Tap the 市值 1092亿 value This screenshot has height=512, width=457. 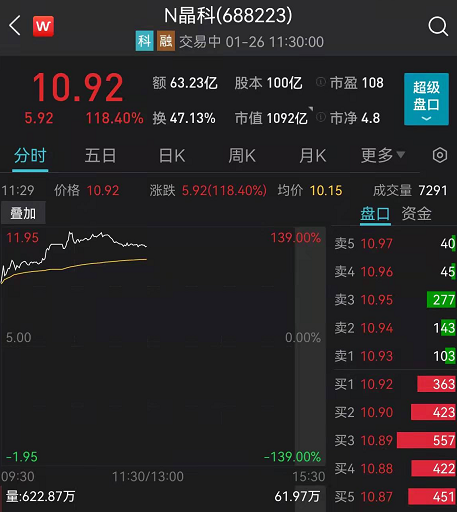(271, 118)
